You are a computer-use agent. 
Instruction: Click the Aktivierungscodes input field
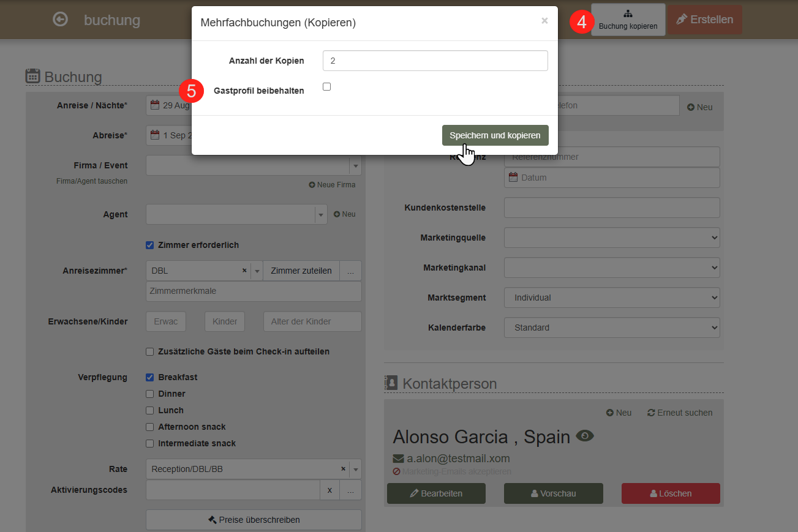pos(233,490)
